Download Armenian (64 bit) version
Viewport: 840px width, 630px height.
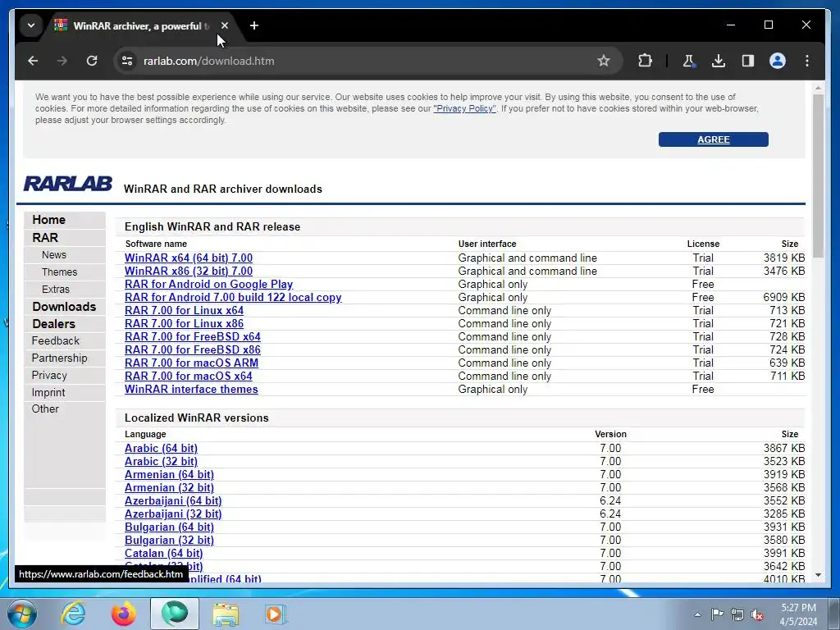[169, 475]
